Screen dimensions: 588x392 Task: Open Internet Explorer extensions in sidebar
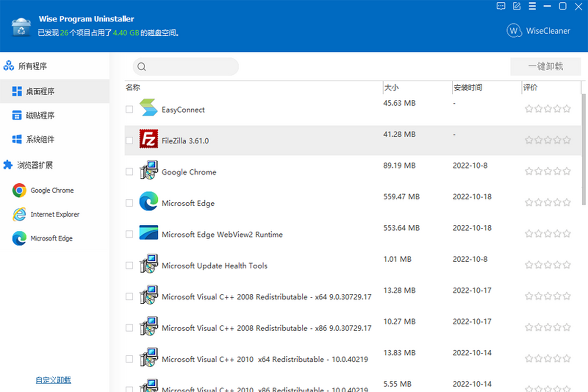[x=46, y=214]
